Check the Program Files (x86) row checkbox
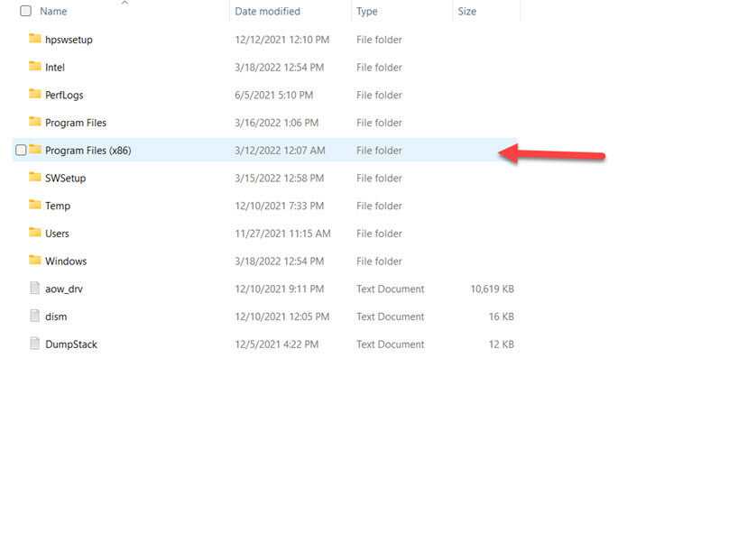 [x=21, y=151]
